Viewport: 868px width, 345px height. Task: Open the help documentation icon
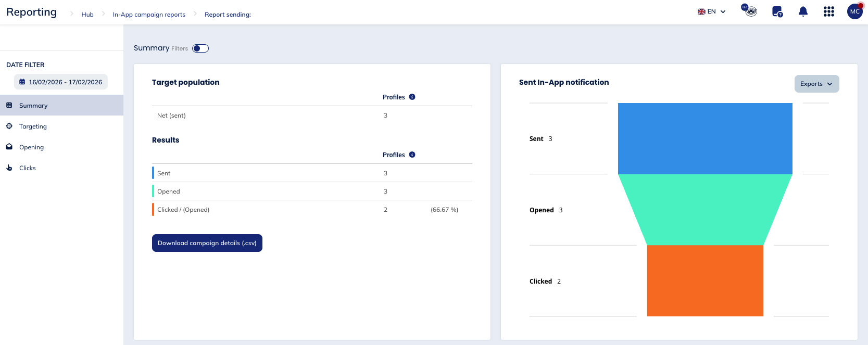coord(777,11)
